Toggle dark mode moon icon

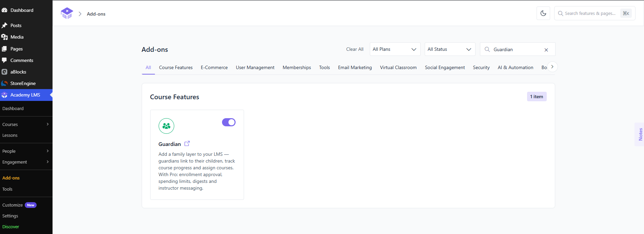click(x=543, y=13)
